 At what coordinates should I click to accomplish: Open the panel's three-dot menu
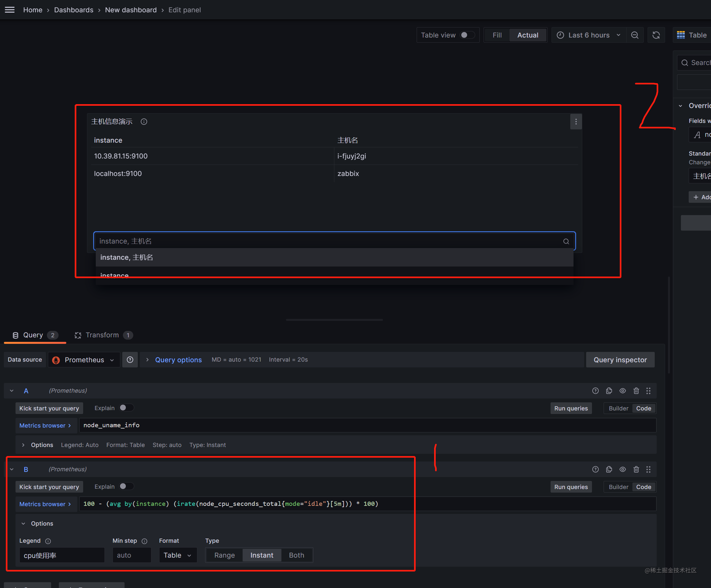pyautogui.click(x=575, y=122)
